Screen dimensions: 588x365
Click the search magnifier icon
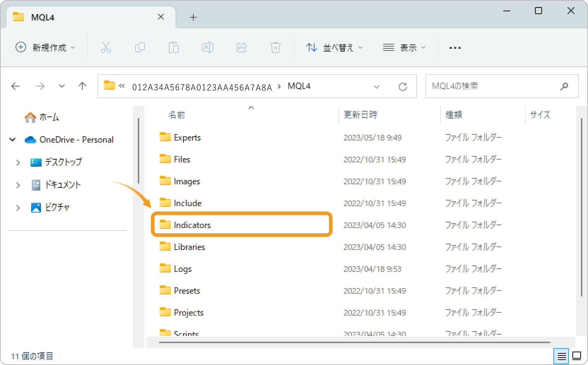pos(564,86)
